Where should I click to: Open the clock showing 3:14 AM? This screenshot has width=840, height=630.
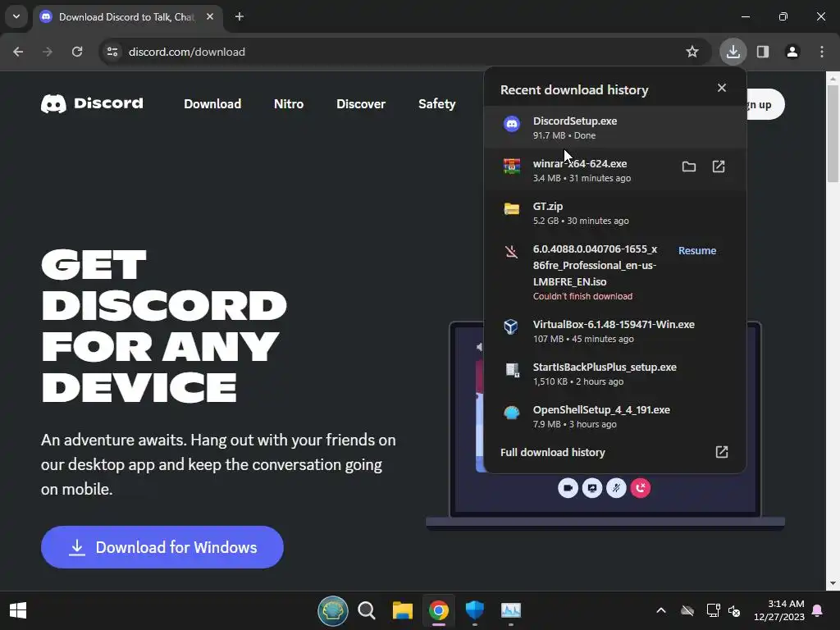(779, 610)
